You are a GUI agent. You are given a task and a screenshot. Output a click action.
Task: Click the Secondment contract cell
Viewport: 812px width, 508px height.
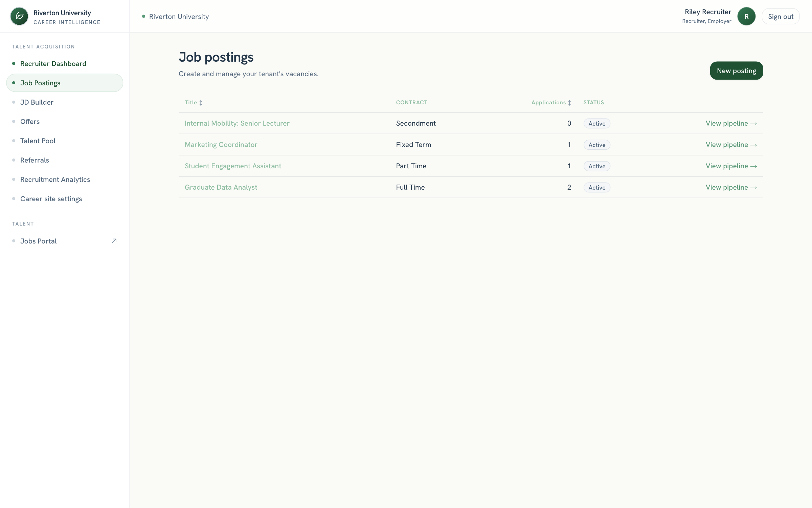click(416, 123)
